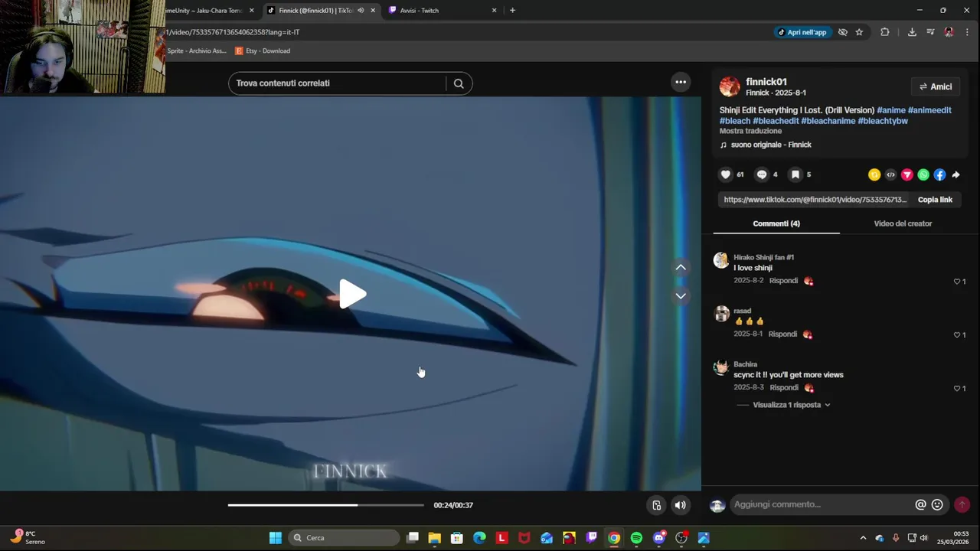Open the finnick01 username link
Image resolution: width=980 pixels, height=551 pixels.
766,82
